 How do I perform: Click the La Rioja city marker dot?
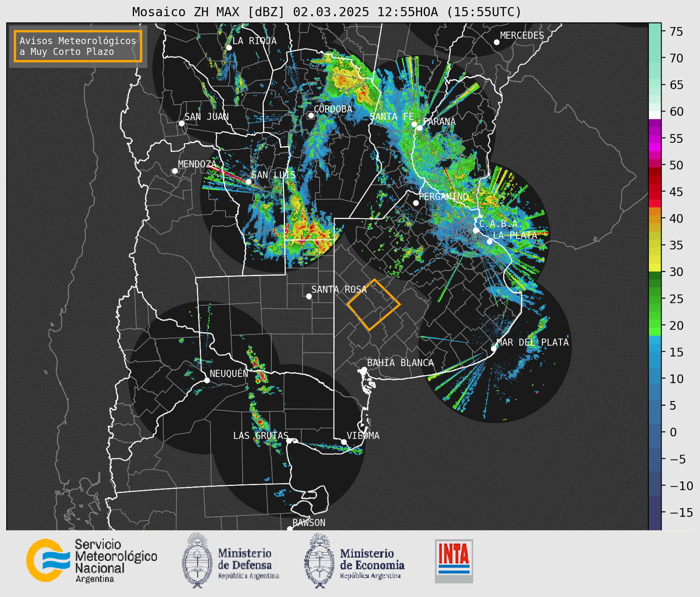(229, 48)
